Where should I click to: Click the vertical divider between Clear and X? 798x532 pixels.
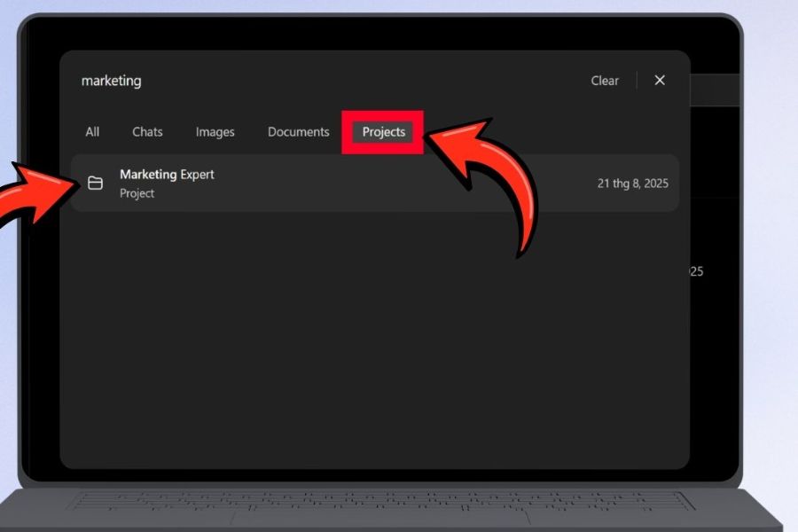pyautogui.click(x=637, y=81)
